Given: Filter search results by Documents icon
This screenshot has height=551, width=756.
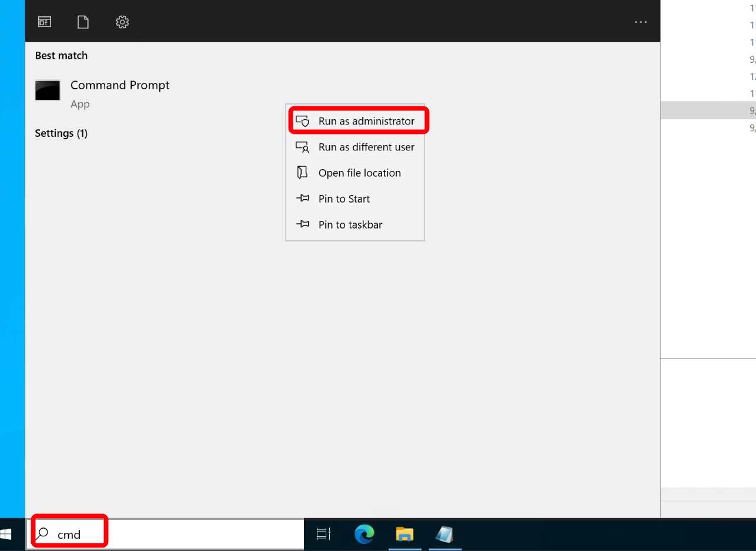Looking at the screenshot, I should [x=83, y=22].
